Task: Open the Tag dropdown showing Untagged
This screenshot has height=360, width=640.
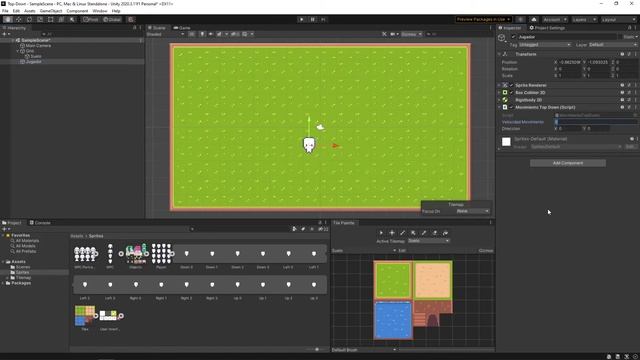Action: coord(544,44)
